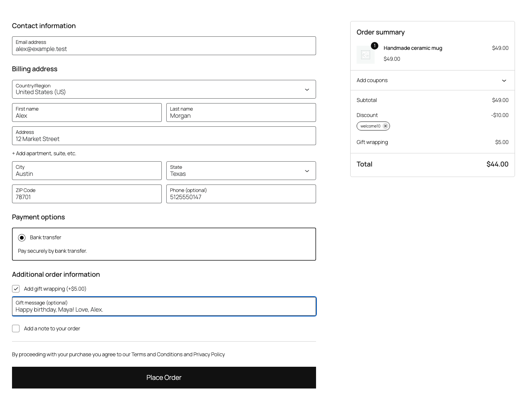
Task: Open the Terms and Conditions link
Action: pyautogui.click(x=157, y=354)
